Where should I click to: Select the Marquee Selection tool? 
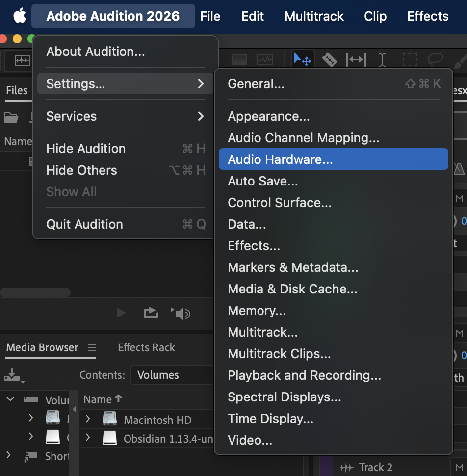[410, 59]
